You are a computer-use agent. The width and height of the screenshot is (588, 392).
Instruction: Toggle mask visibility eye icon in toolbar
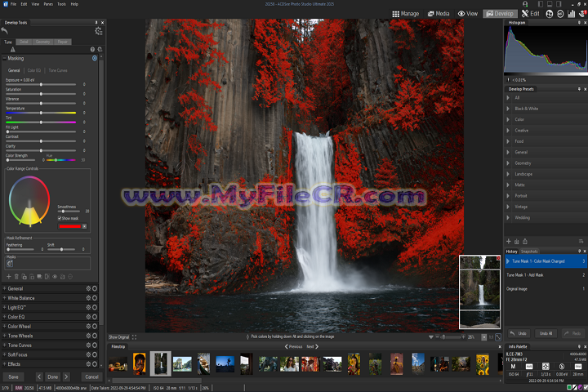click(55, 277)
